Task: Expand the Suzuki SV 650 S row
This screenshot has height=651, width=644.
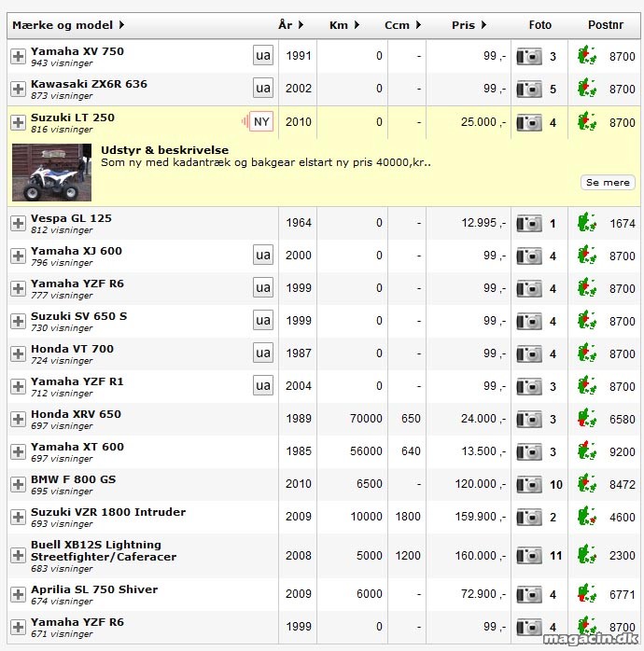Action: click(18, 321)
